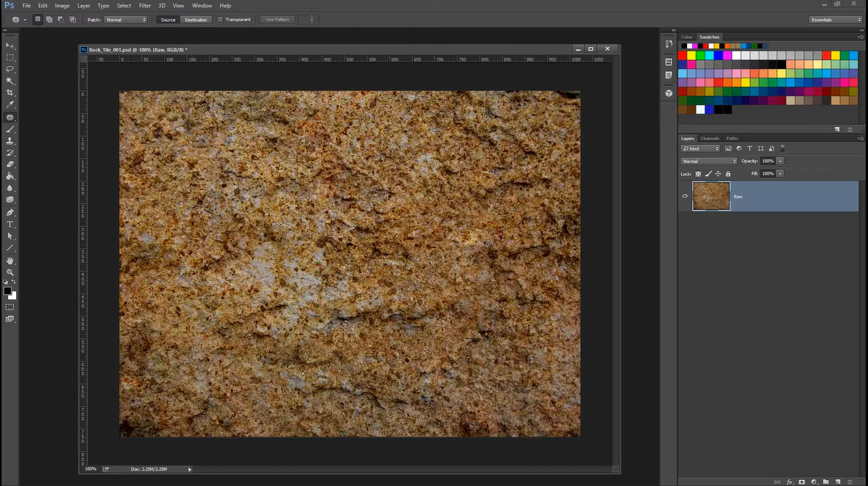The width and height of the screenshot is (868, 486).
Task: Click the Opacity value to edit it
Action: [x=769, y=161]
